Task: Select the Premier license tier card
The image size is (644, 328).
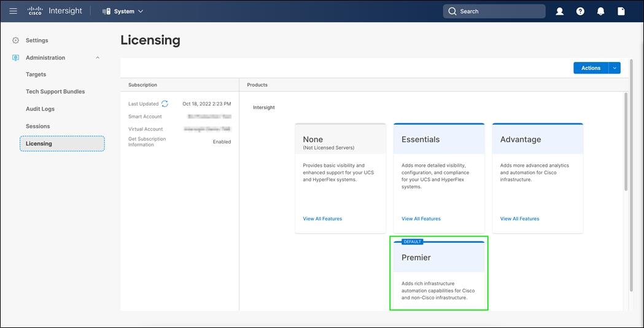Action: 439,275
